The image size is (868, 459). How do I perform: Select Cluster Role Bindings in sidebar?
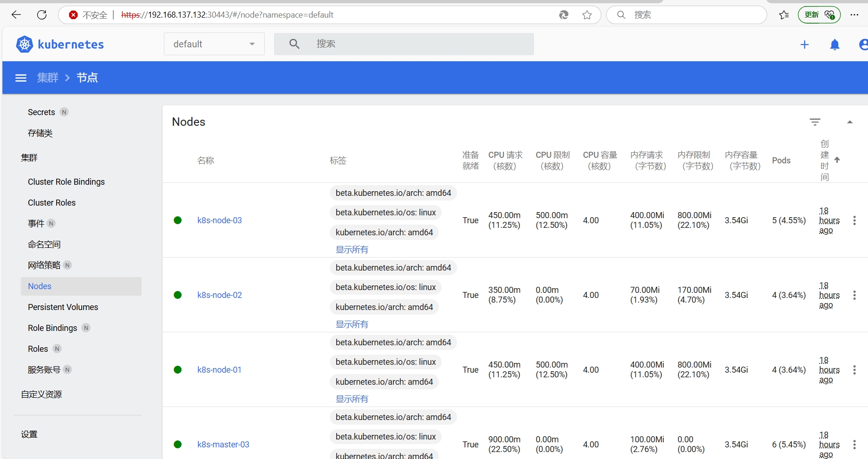[66, 182]
